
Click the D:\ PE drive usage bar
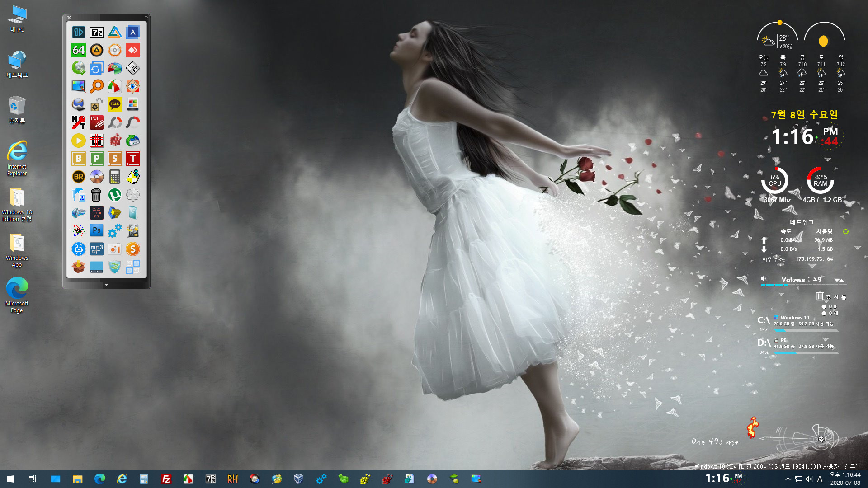tap(806, 352)
